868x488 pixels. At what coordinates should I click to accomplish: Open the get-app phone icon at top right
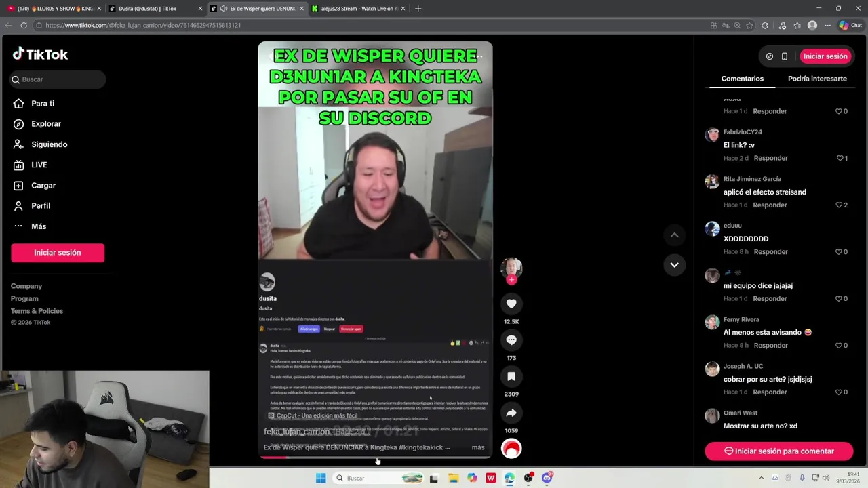coord(785,56)
